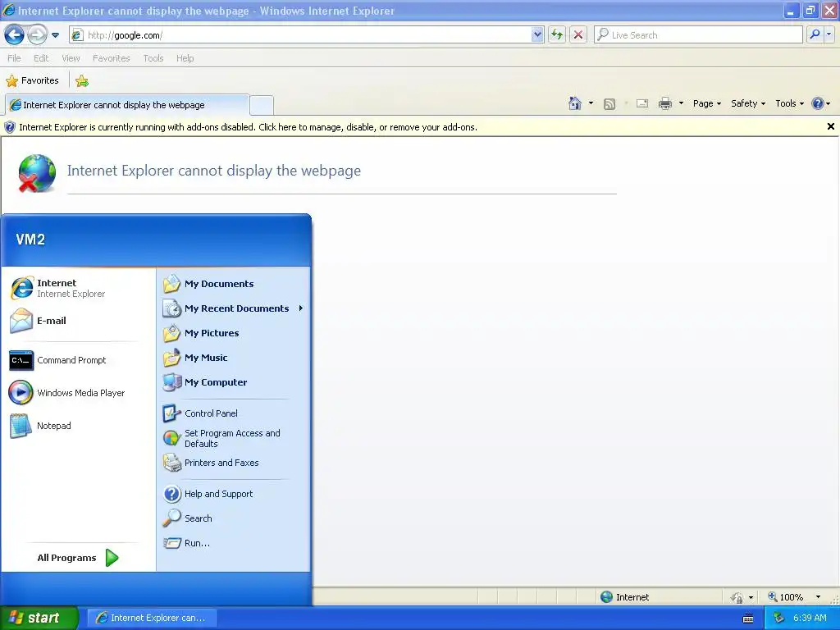Select the 'cannot display the webpage' tab
Viewport: 840px width, 630px height.
pos(127,105)
